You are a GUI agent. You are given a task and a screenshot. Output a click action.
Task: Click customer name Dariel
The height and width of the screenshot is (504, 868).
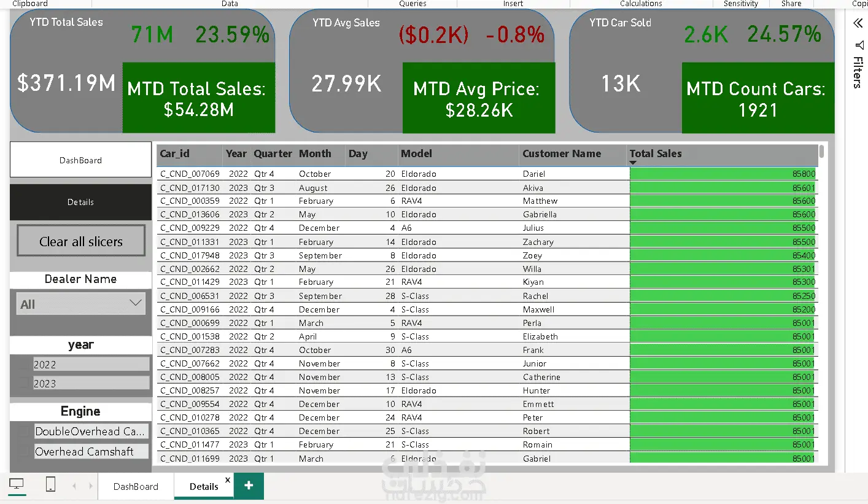tap(534, 174)
